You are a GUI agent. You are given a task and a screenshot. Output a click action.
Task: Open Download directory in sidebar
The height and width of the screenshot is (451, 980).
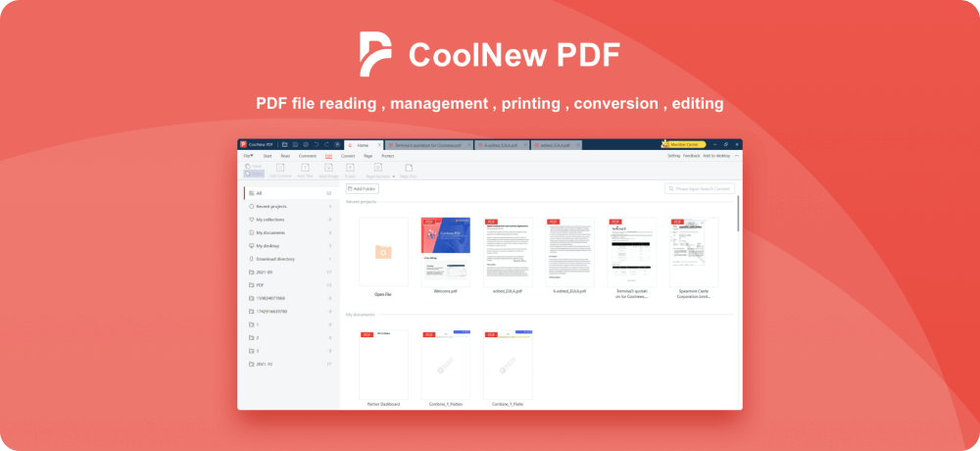click(x=291, y=259)
